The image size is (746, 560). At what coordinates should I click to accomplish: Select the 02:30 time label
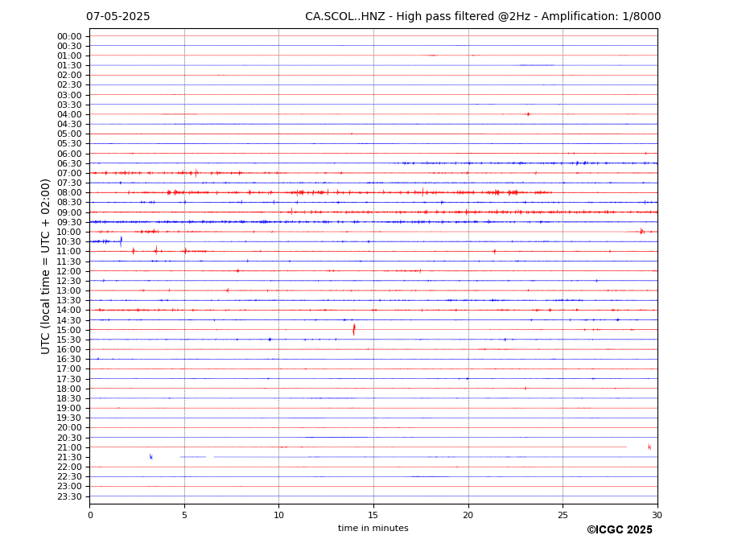point(69,84)
